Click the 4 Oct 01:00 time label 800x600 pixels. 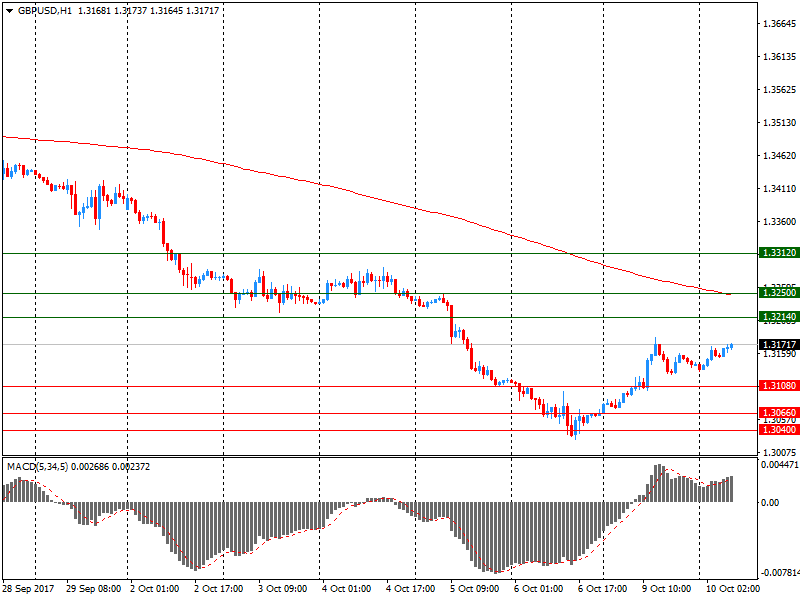[x=346, y=589]
